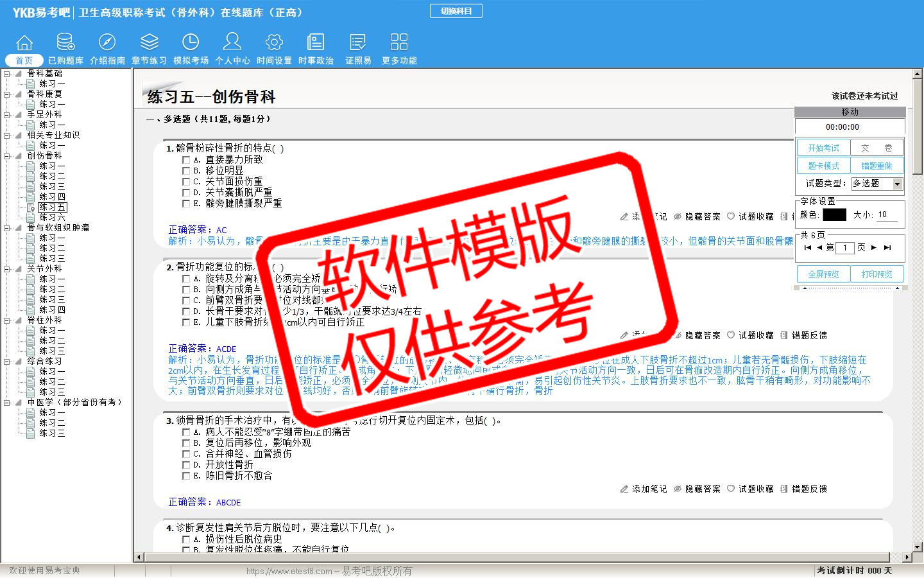The width and height of the screenshot is (924, 578).
Task: Open 时间设置 gear icon
Action: click(x=274, y=43)
